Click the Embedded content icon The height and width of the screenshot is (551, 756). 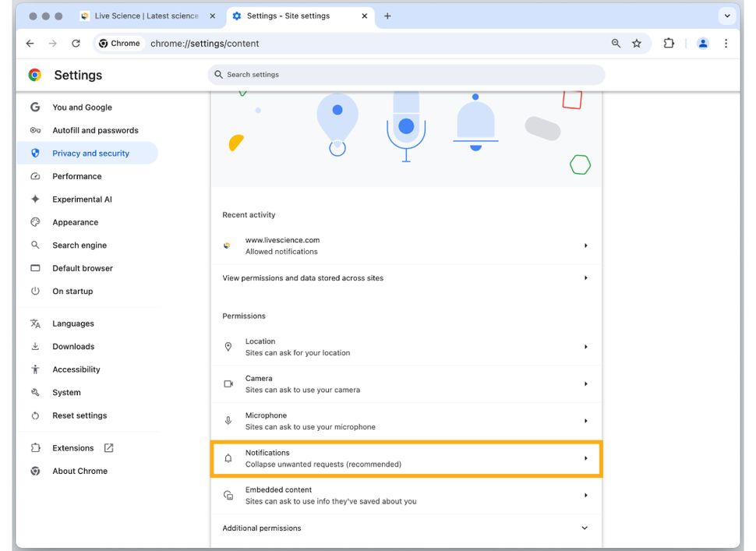click(228, 495)
